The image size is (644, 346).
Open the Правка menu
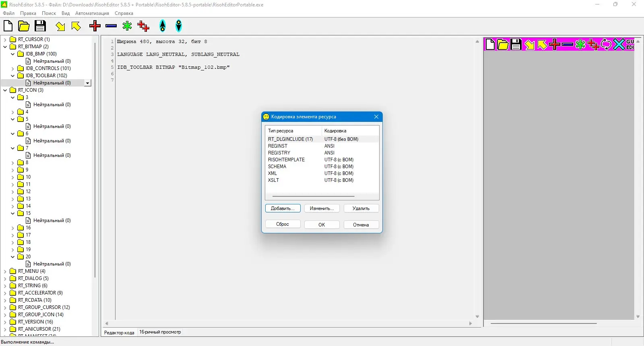pyautogui.click(x=28, y=13)
